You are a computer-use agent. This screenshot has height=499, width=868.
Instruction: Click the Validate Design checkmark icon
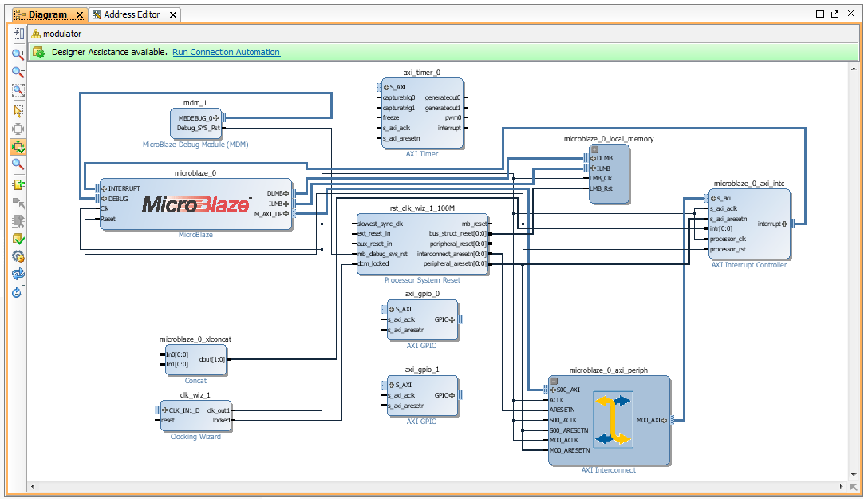click(x=18, y=239)
